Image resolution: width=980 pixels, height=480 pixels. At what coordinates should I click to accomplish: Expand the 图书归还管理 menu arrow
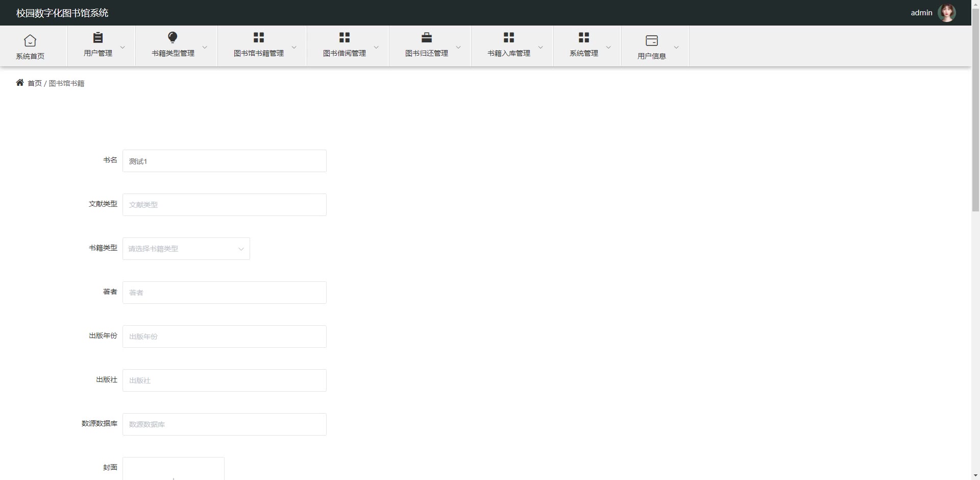pyautogui.click(x=458, y=47)
